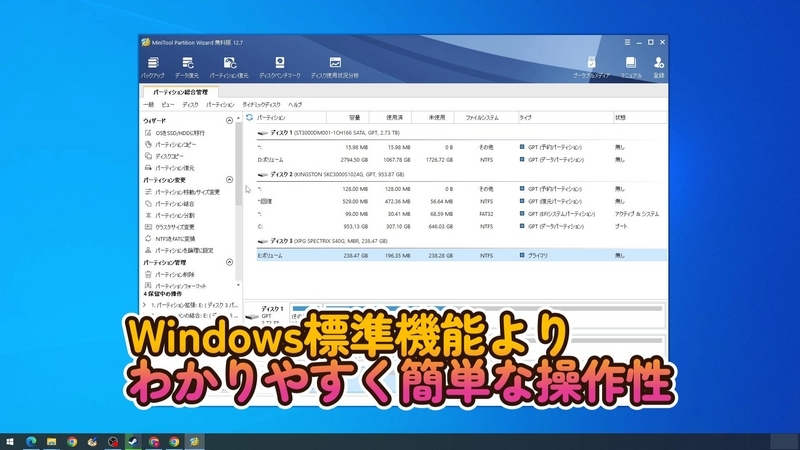The height and width of the screenshot is (450, 800).
Task: Start パーティションコピー wizard
Action: tap(171, 144)
